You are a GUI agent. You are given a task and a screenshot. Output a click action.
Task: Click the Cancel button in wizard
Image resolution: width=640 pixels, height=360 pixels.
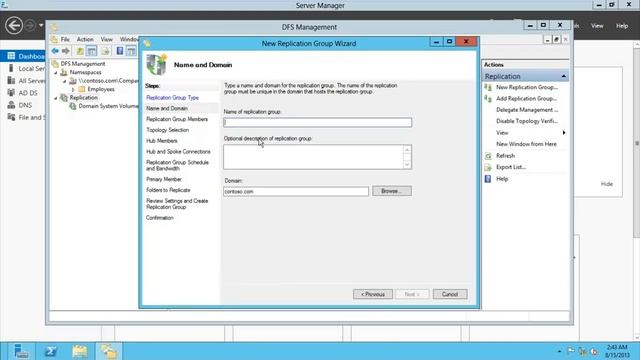(450, 294)
